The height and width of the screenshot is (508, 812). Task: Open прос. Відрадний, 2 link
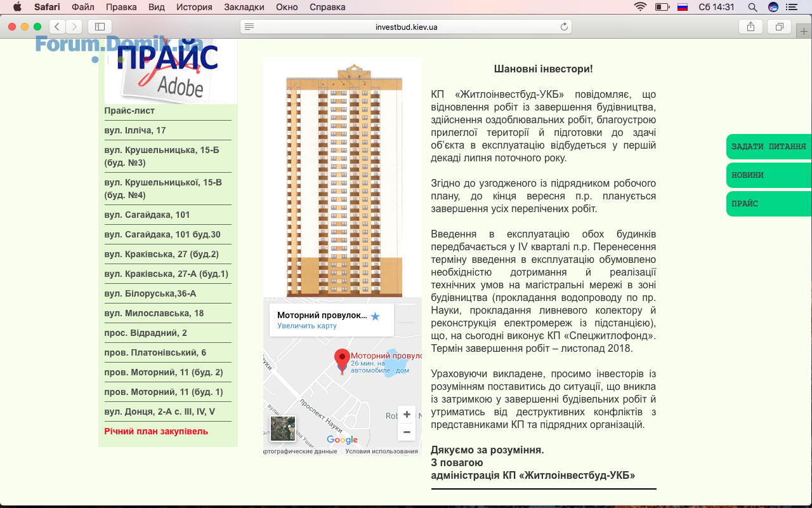pos(146,333)
